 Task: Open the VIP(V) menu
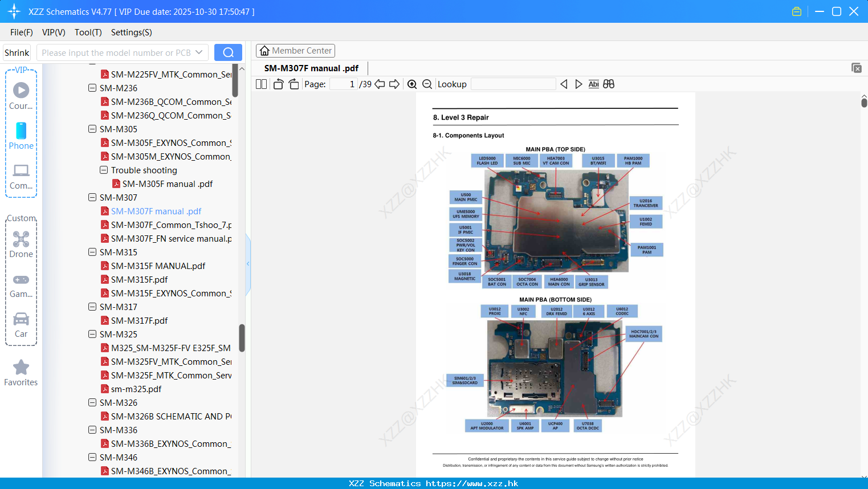pos(54,32)
